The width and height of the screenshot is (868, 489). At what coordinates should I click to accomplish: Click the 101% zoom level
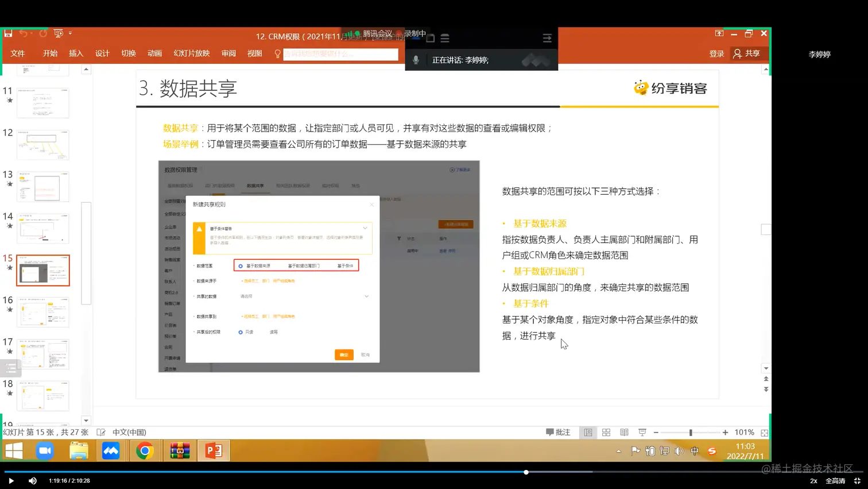(744, 432)
